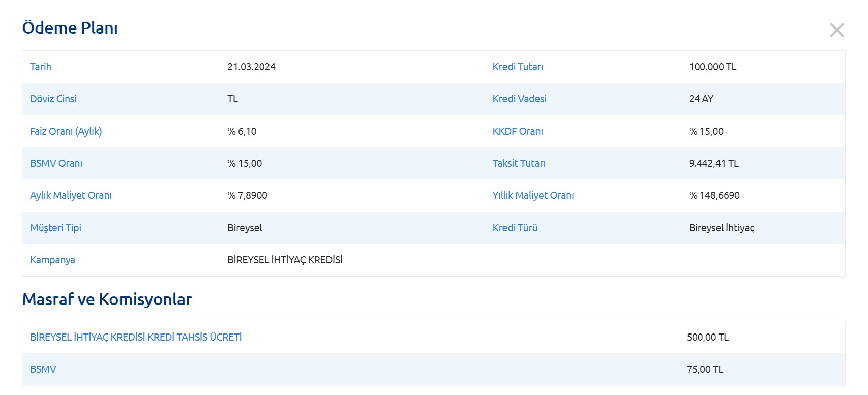This screenshot has width=868, height=395.
Task: Click the 100.000 TL loan amount value
Action: [x=712, y=67]
